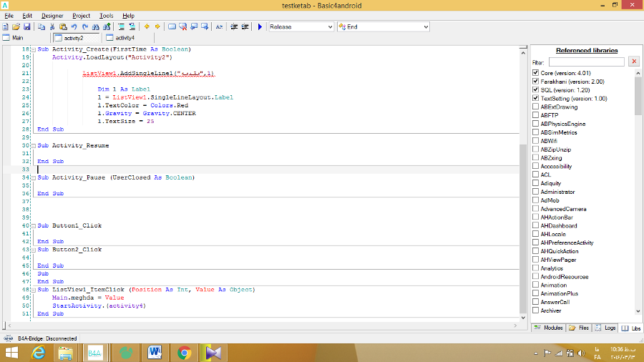Collapse the Activity_Create sub code block
This screenshot has width=644, height=362.
pos(33,49)
